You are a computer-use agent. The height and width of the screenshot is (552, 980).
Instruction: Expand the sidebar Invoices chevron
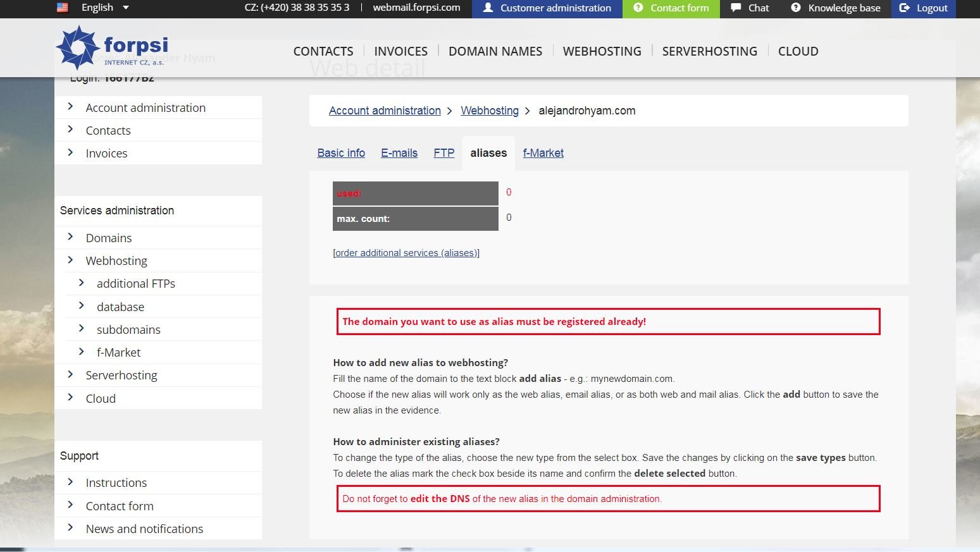click(70, 152)
